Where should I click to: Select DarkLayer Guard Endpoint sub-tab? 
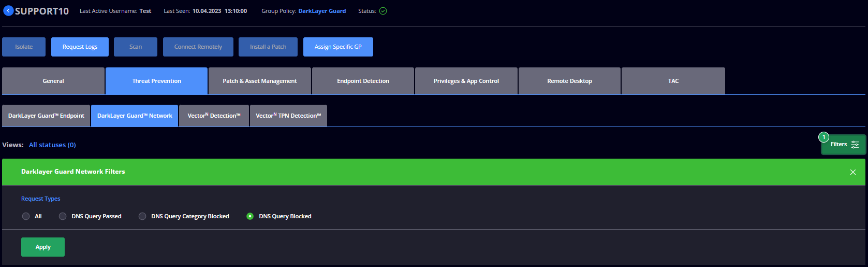46,116
